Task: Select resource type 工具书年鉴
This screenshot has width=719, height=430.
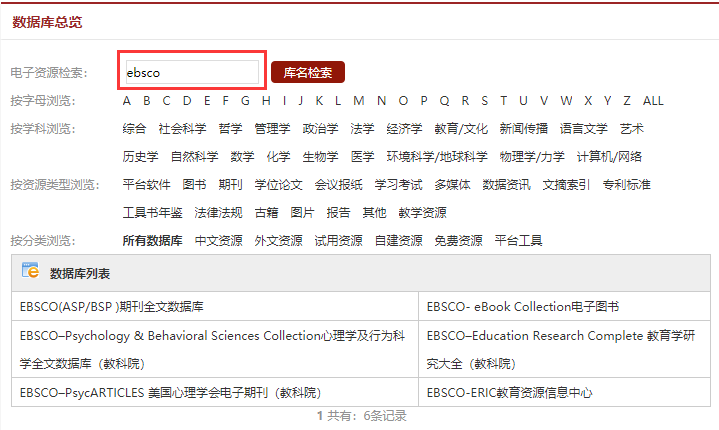Action: pyautogui.click(x=152, y=213)
